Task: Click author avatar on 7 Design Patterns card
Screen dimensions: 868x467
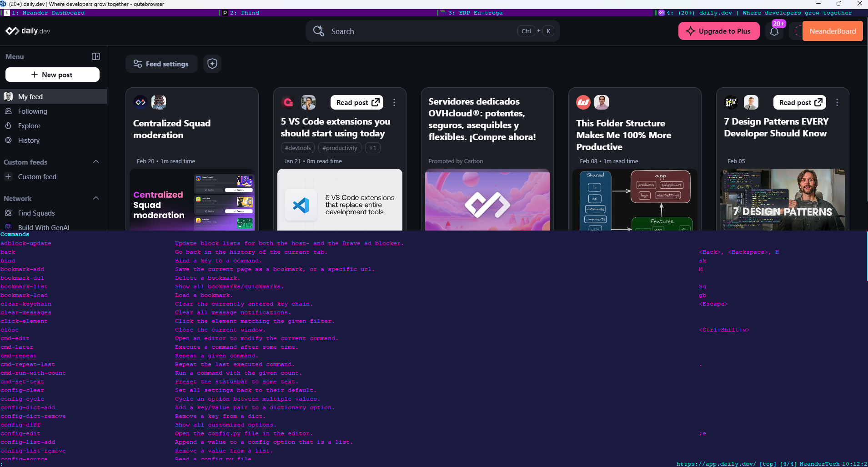Action: coord(751,102)
